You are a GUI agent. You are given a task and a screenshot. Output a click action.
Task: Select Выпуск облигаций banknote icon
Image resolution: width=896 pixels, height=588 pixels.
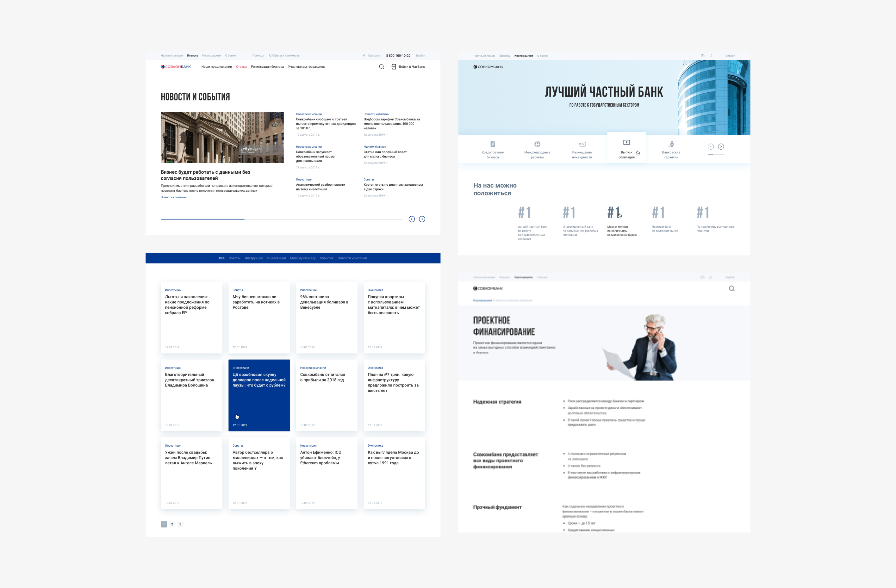[x=626, y=142]
